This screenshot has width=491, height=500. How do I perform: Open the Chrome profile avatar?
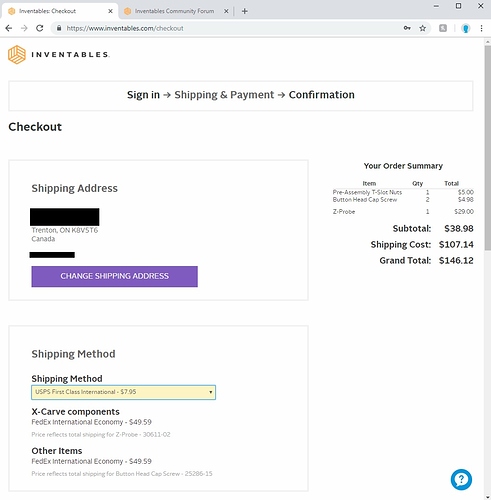pos(466,28)
